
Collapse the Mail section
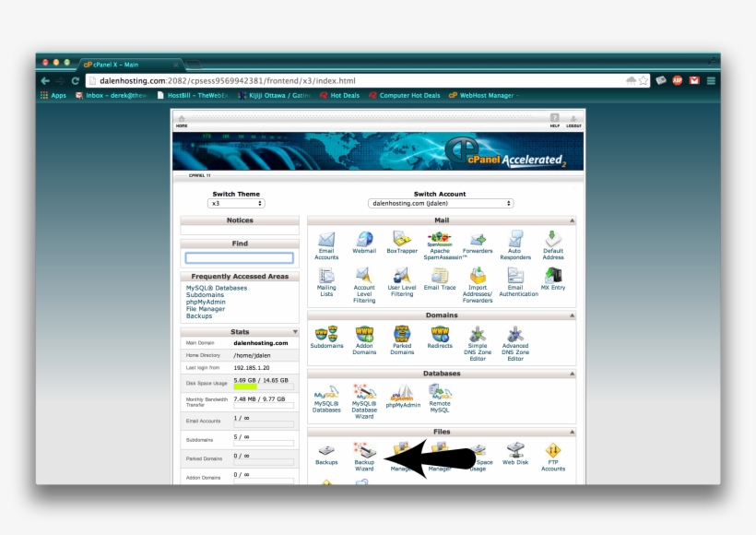point(573,220)
